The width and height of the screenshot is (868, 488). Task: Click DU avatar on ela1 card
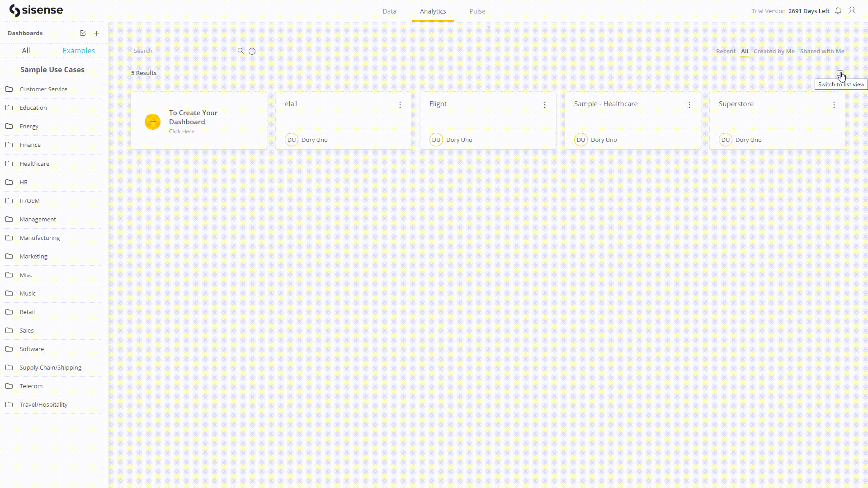pos(292,140)
